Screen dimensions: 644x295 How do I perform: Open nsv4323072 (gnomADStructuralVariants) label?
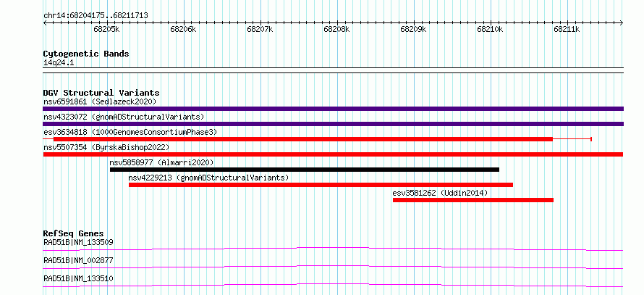point(124,117)
